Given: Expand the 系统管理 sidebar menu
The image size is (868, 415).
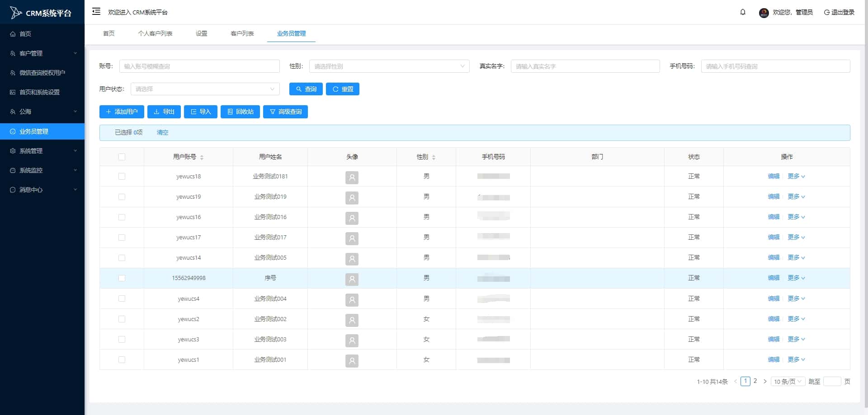Looking at the screenshot, I should pyautogui.click(x=42, y=151).
